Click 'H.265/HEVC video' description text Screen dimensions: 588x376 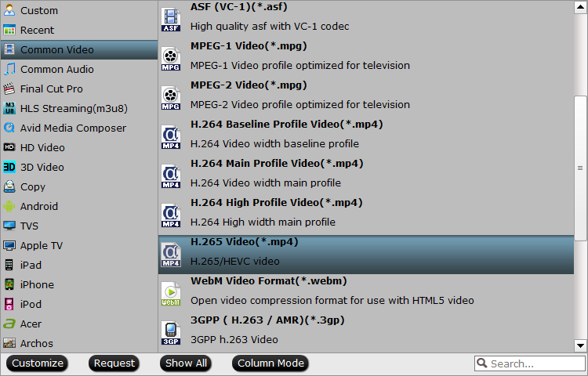(x=234, y=262)
